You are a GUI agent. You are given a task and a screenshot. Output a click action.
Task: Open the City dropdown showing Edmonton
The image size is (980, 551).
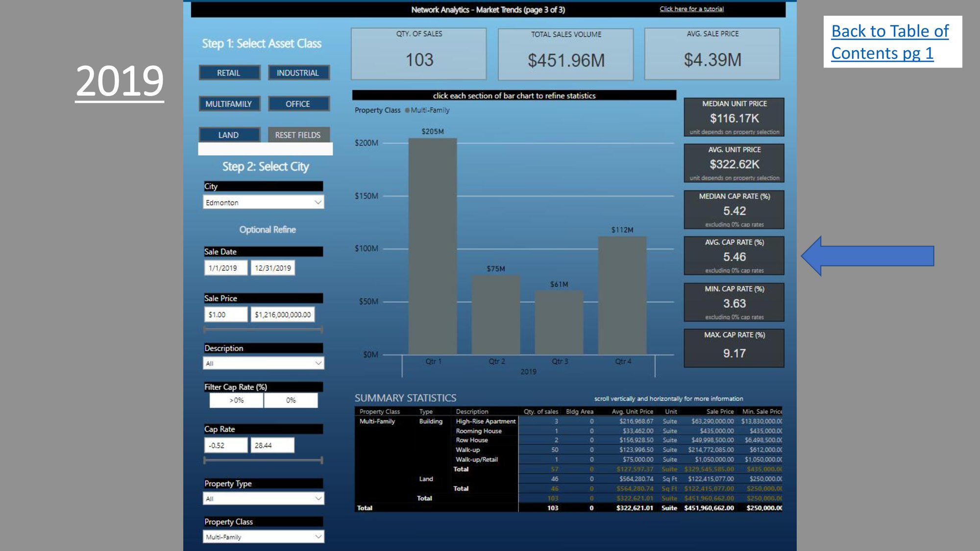[264, 202]
